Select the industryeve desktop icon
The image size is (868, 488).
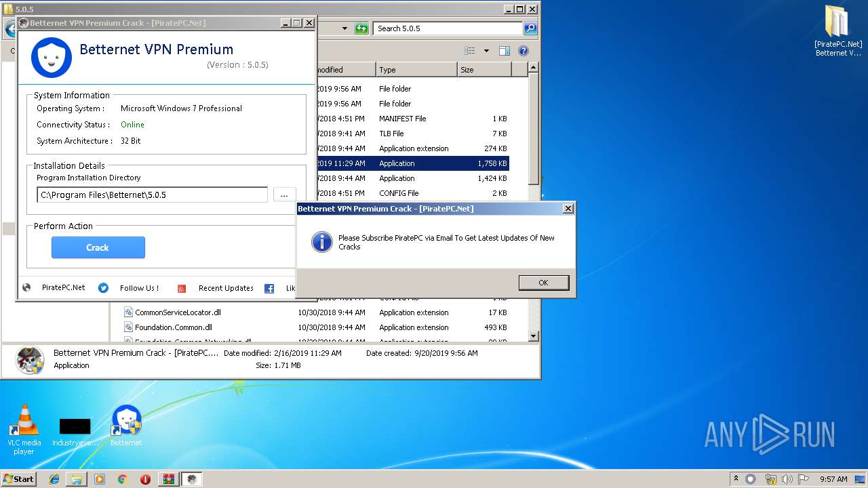point(75,432)
